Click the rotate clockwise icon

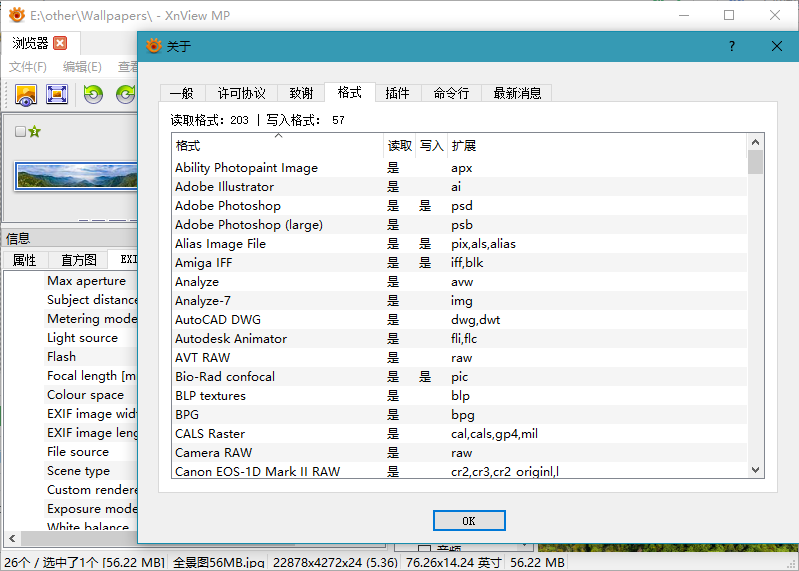tap(126, 95)
